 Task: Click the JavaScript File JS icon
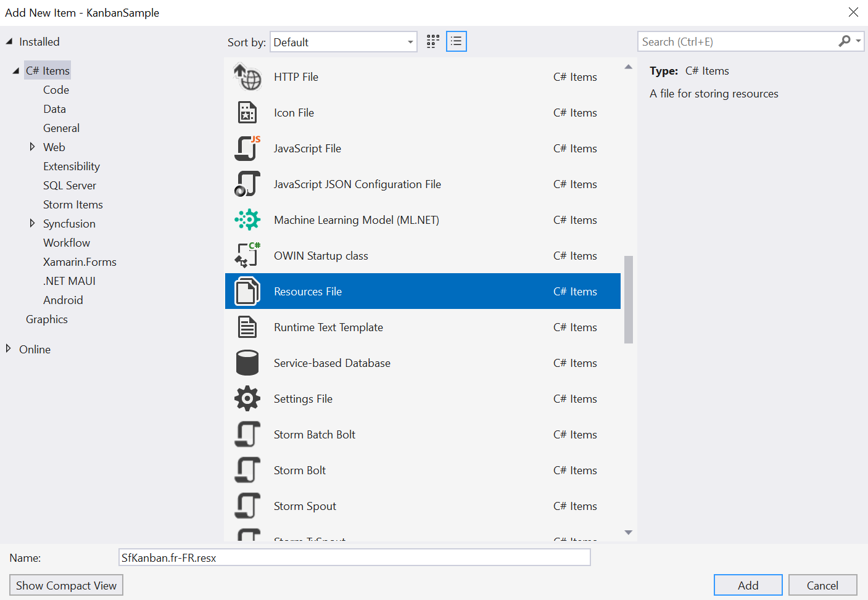[x=247, y=149]
